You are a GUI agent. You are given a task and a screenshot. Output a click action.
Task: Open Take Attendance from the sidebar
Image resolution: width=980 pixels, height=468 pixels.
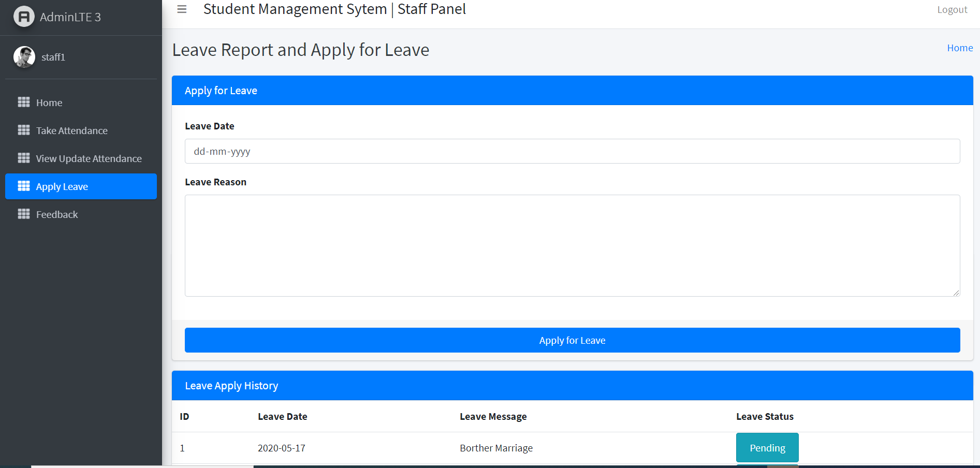(72, 130)
